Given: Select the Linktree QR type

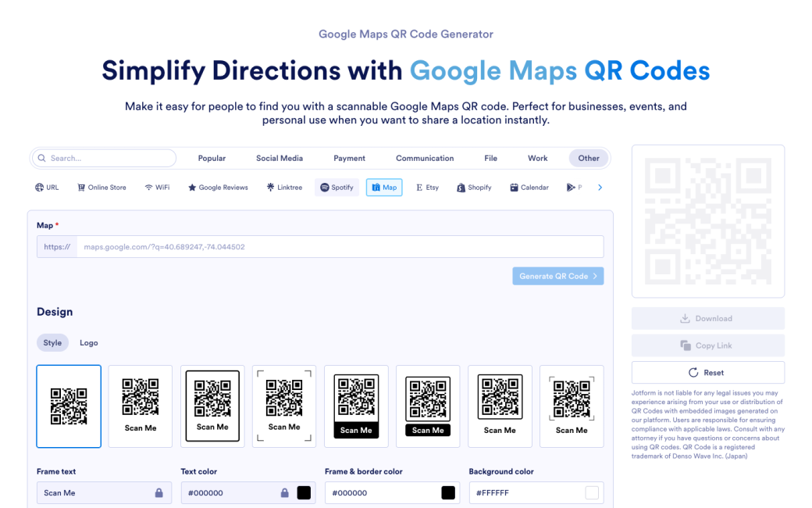Looking at the screenshot, I should (284, 187).
